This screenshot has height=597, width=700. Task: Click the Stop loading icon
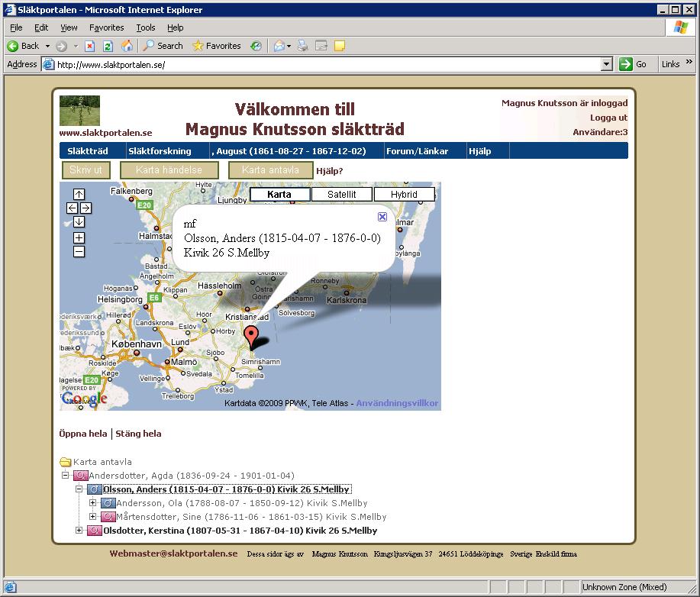[x=90, y=46]
